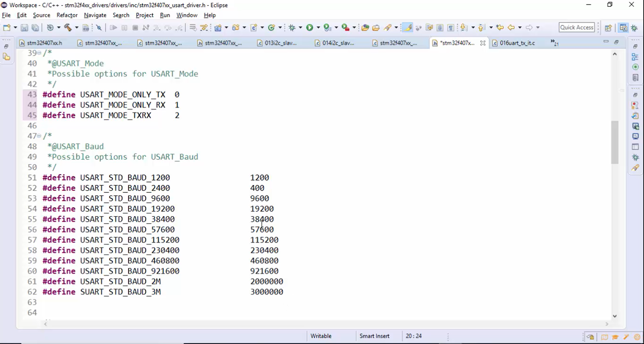Click the binary 010 build targets icon

pyautogui.click(x=86, y=28)
